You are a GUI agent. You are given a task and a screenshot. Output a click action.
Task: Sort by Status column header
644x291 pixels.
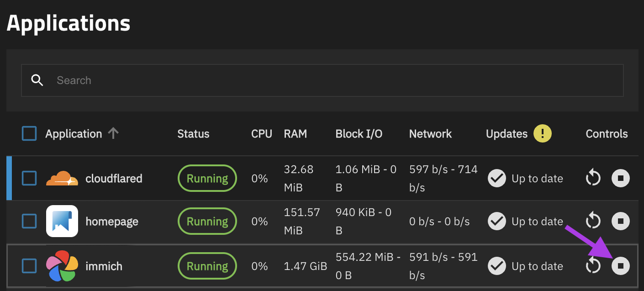click(x=193, y=134)
